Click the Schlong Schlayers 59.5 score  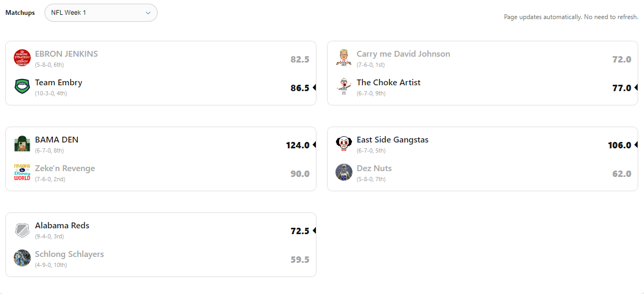click(300, 260)
